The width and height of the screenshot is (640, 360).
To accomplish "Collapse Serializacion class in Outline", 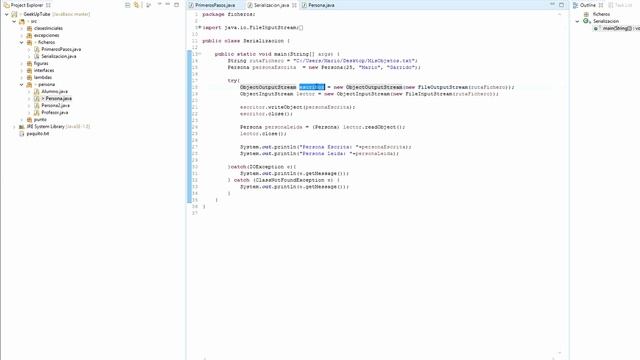I will pyautogui.click(x=577, y=21).
